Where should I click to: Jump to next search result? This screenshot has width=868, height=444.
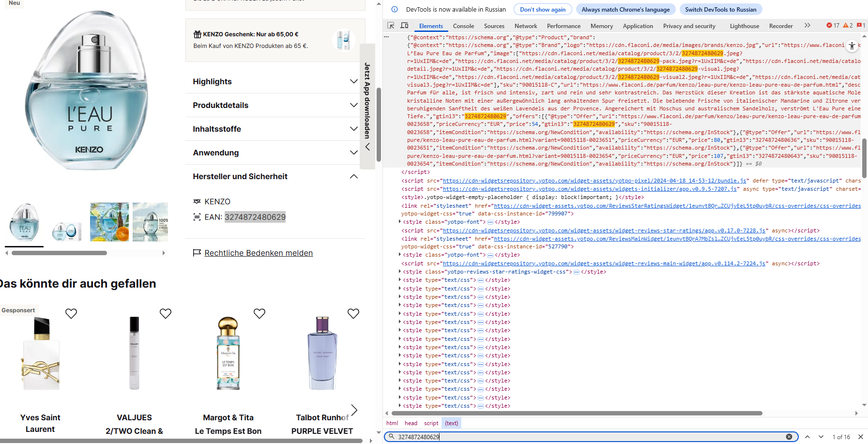821,437
